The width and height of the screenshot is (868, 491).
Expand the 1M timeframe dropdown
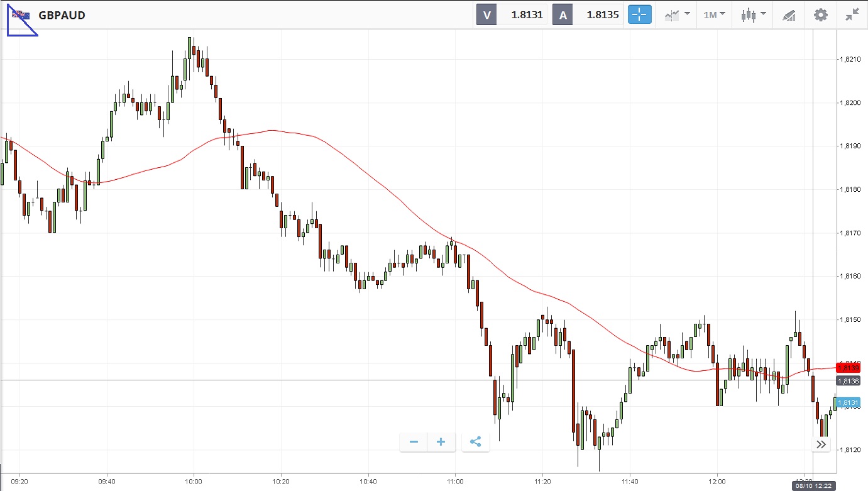pos(714,15)
